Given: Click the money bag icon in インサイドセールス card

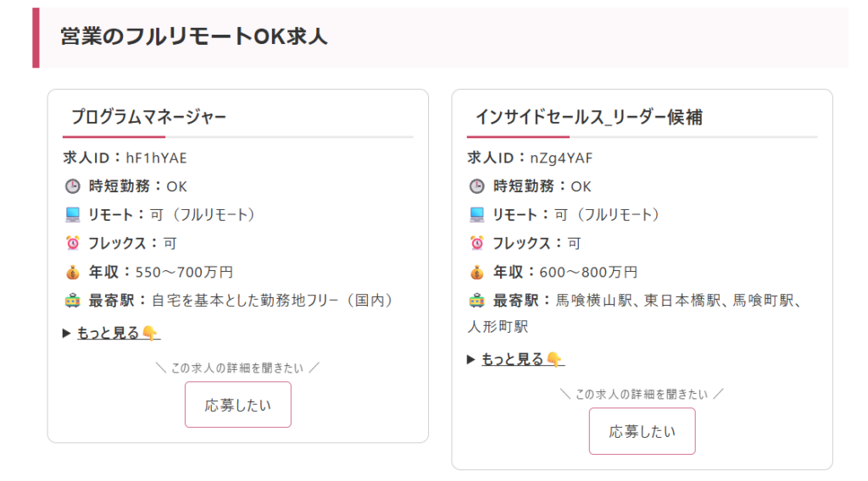Looking at the screenshot, I should tap(476, 272).
